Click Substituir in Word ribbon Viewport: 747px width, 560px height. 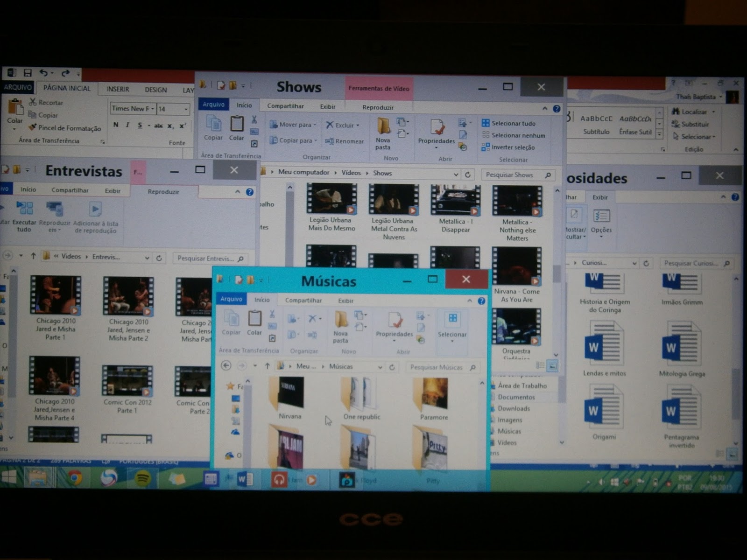point(690,124)
